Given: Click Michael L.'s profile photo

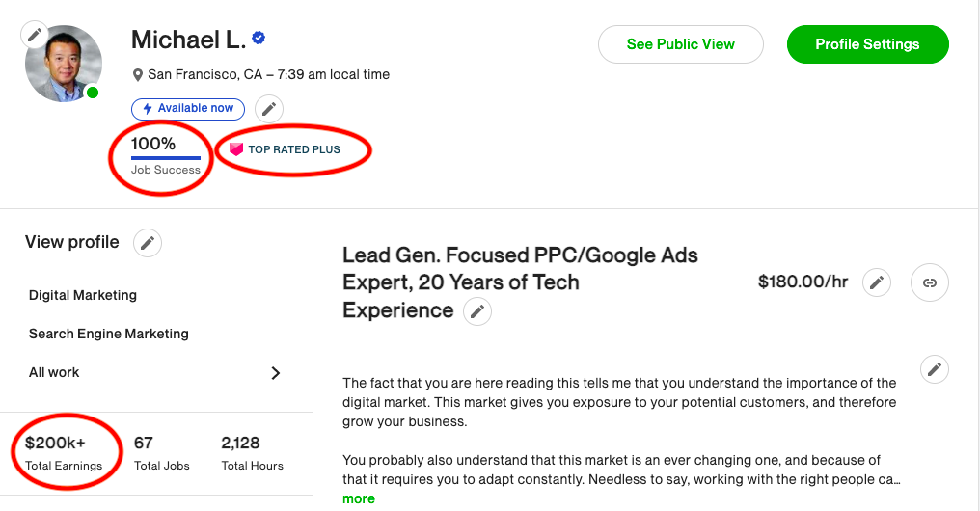Looking at the screenshot, I should coord(65,66).
